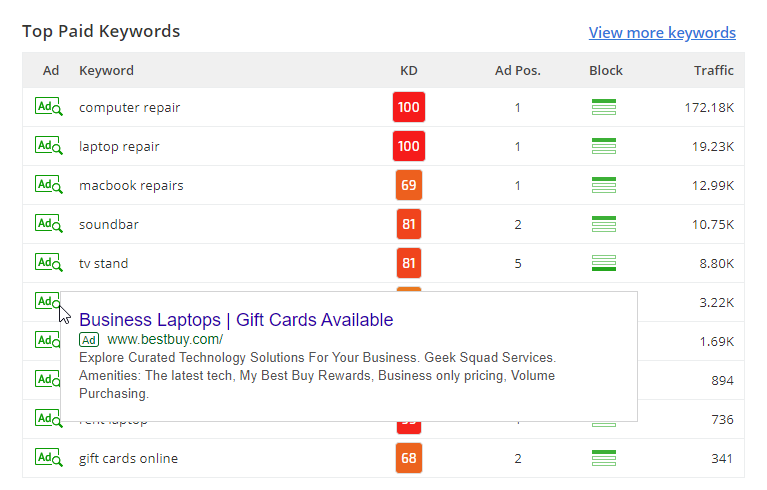Show the ad preview for macbook repairs
The width and height of the screenshot is (767, 490).
click(x=48, y=185)
